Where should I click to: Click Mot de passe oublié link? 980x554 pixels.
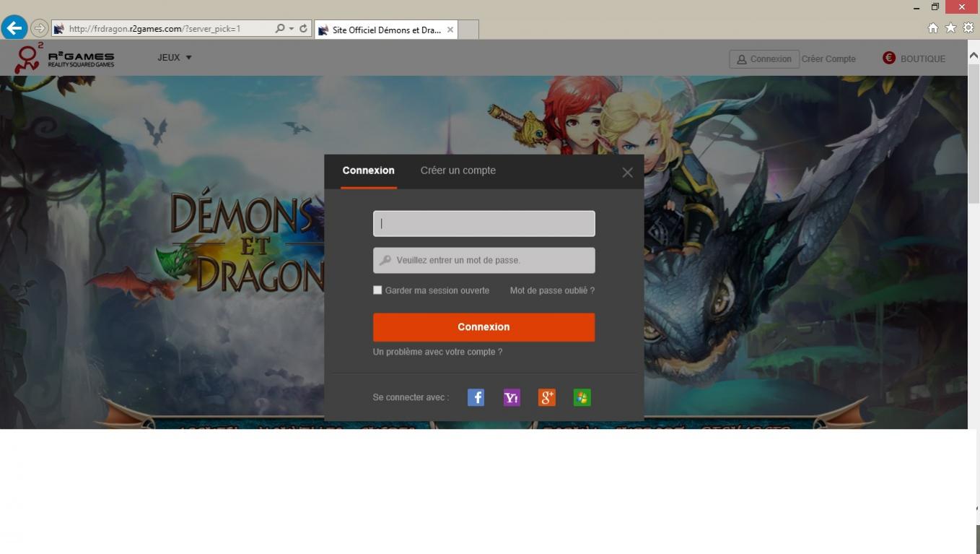pyautogui.click(x=552, y=290)
